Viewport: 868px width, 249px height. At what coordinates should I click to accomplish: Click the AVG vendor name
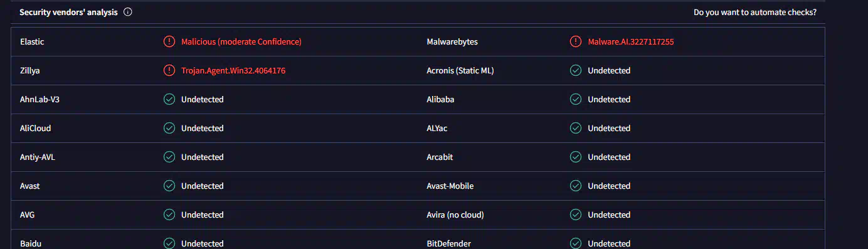click(28, 215)
